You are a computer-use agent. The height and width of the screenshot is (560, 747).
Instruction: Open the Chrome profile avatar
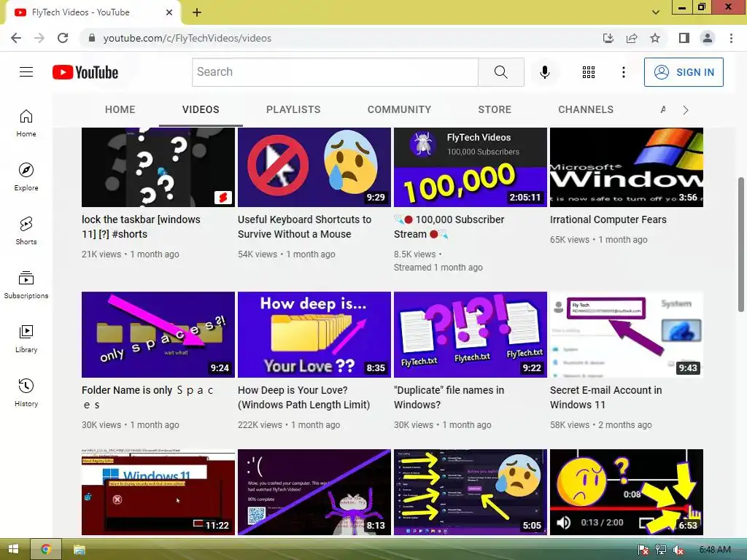708,38
